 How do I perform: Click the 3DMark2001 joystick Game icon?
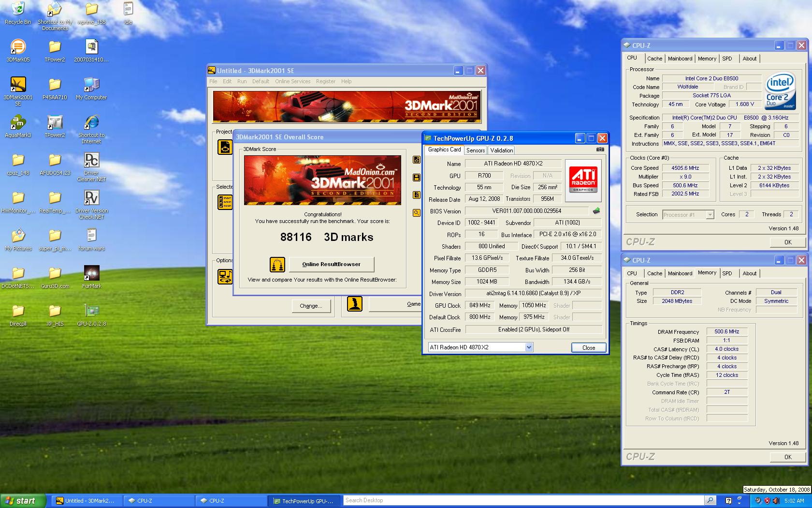tap(354, 304)
